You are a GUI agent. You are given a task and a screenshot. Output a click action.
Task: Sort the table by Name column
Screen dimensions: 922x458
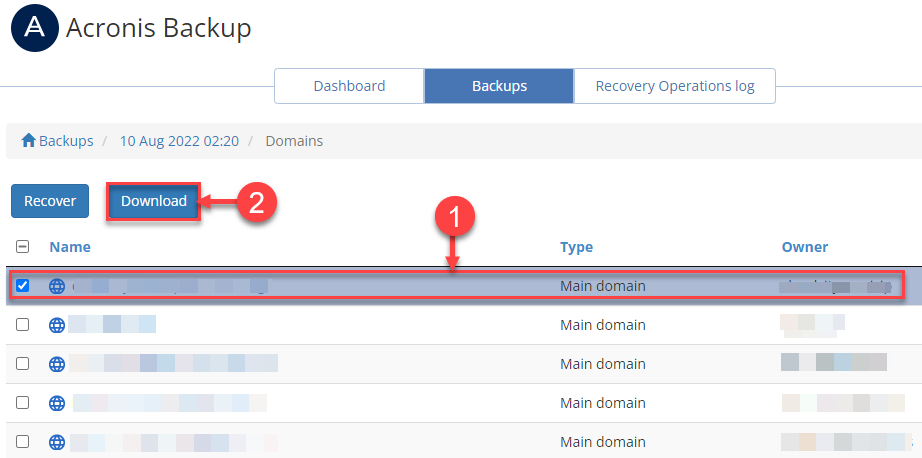(x=70, y=247)
